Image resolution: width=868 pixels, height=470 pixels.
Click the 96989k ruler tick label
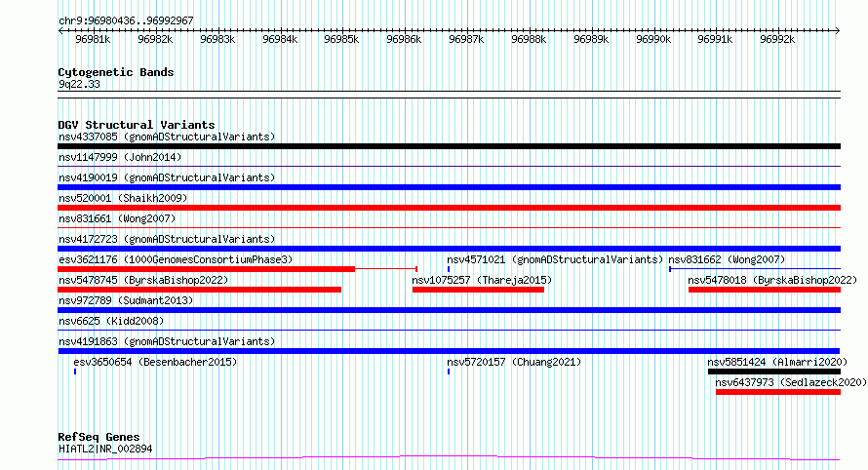pos(591,39)
